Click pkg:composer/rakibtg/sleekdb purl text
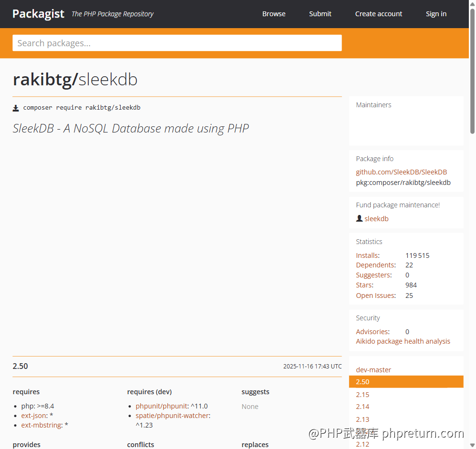The image size is (476, 449). pos(403,183)
